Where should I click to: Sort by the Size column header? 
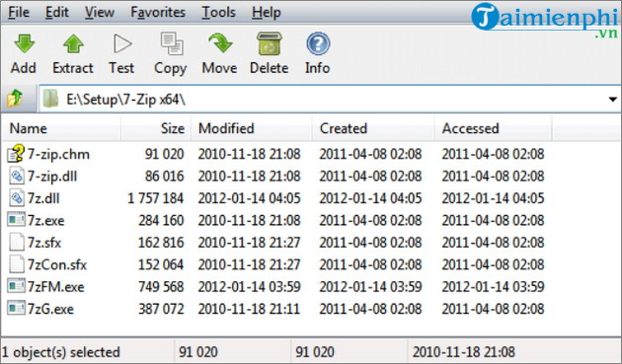pos(156,128)
